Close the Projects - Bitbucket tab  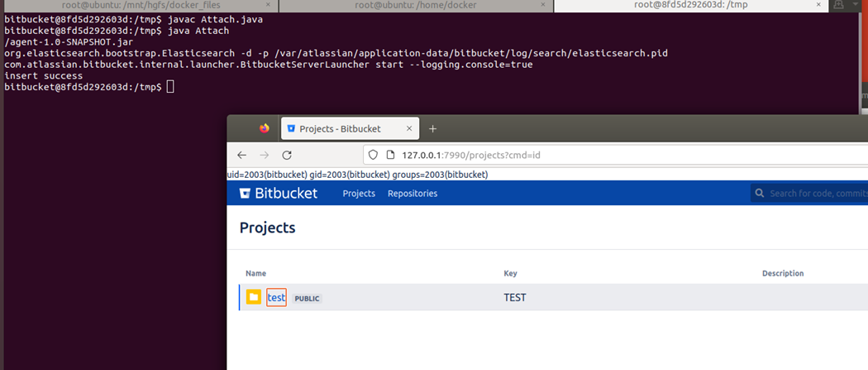click(x=409, y=128)
